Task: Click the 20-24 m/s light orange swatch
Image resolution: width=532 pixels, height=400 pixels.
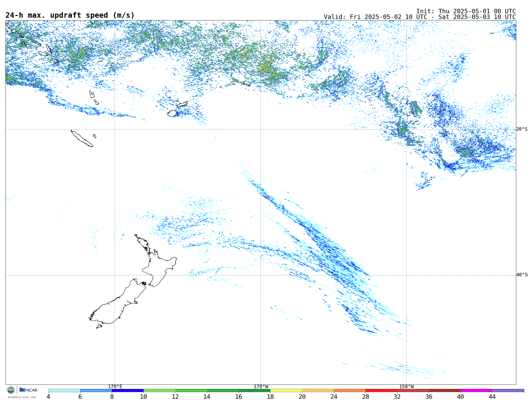Action: click(318, 391)
